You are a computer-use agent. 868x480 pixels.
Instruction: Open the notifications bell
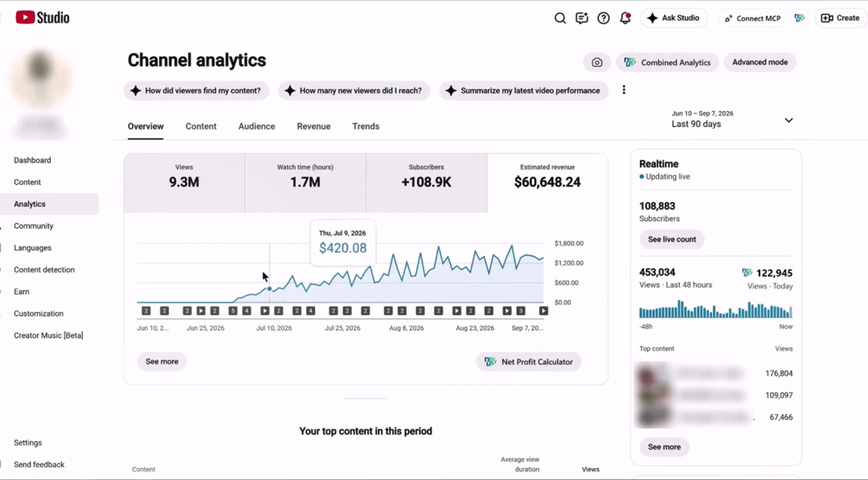(625, 18)
